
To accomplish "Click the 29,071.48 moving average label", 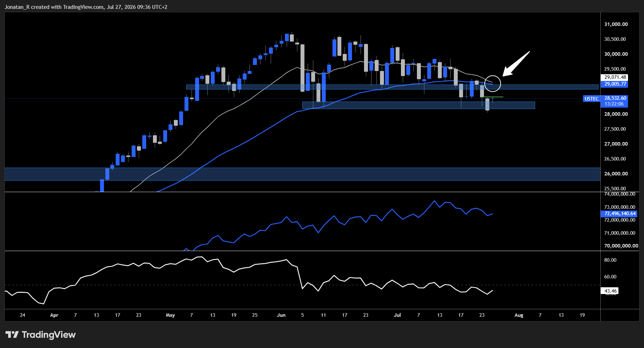I will 614,77.
